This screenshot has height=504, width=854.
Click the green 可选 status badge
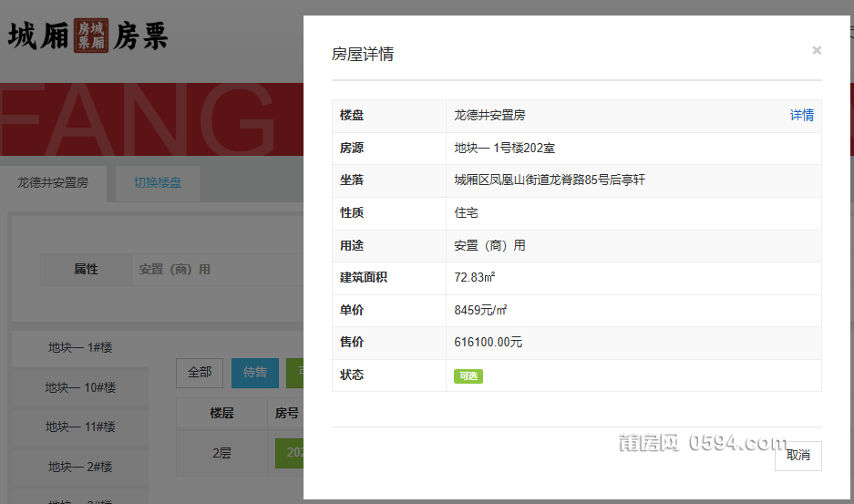tap(468, 376)
